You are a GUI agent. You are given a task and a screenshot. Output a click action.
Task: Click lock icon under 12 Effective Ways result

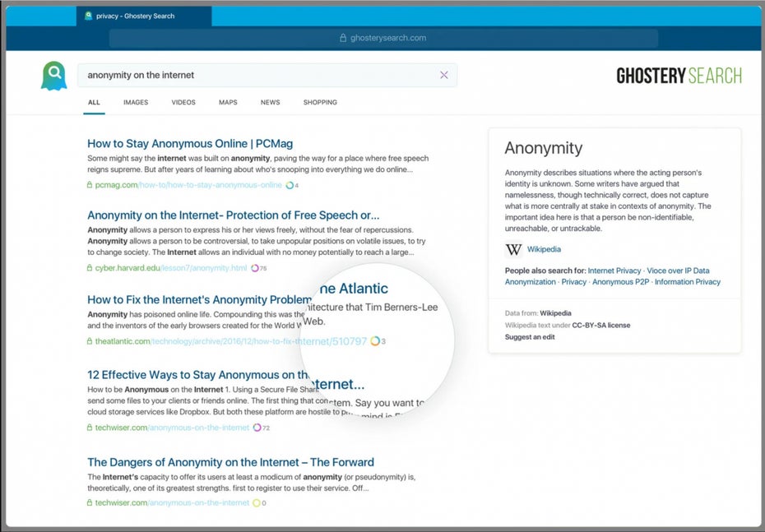(x=90, y=428)
